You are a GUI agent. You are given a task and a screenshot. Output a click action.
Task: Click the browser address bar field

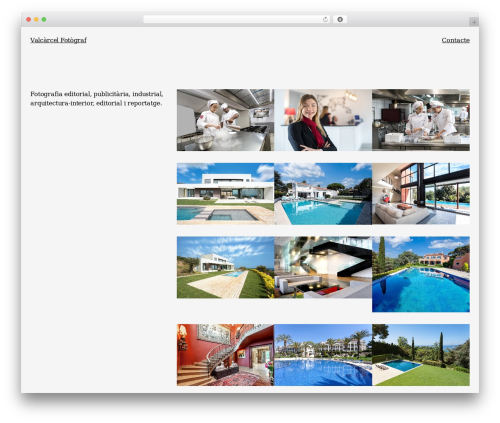click(x=237, y=20)
